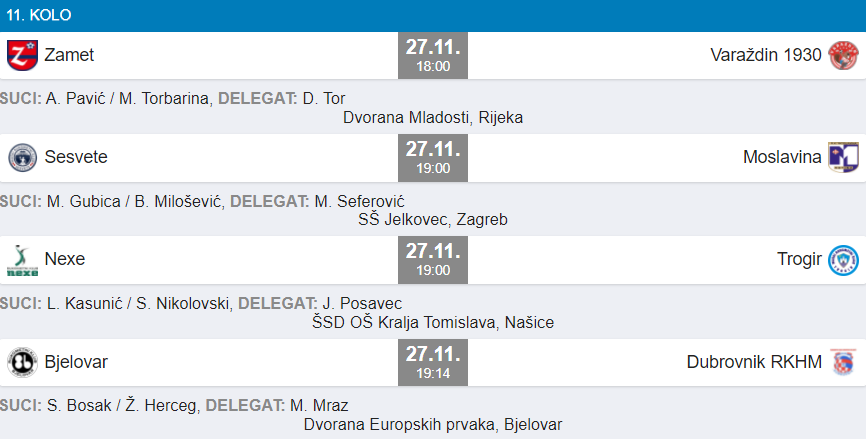Open the Dubrovnik RKHM team link
Image resolution: width=866 pixels, height=439 pixels.
(x=754, y=362)
